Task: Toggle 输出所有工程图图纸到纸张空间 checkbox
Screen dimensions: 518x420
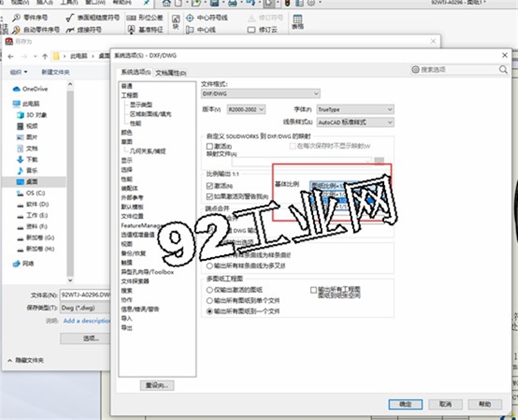Action: (314, 290)
